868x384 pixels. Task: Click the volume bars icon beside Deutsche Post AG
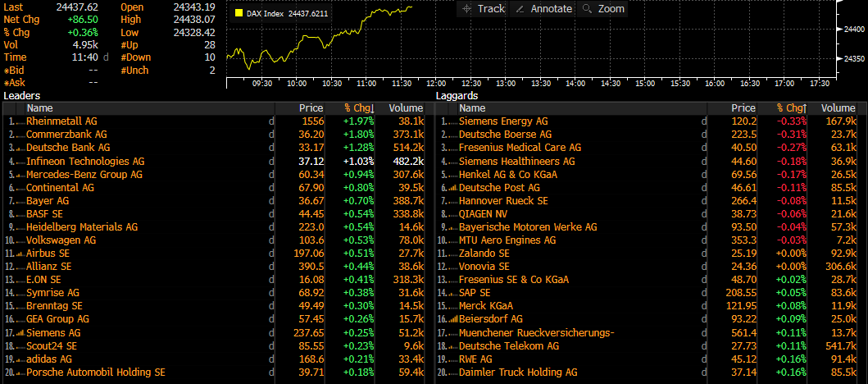pyautogui.click(x=453, y=188)
